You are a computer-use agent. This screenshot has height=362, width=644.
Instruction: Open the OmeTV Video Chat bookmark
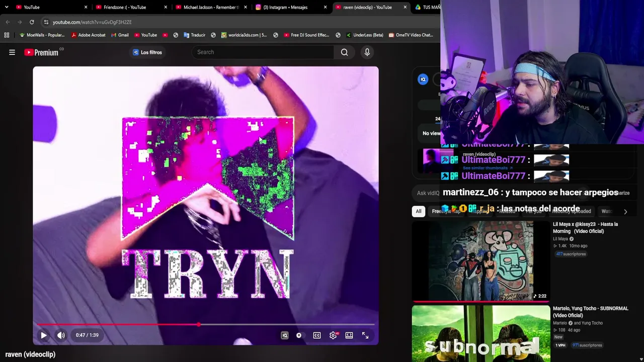[411, 35]
